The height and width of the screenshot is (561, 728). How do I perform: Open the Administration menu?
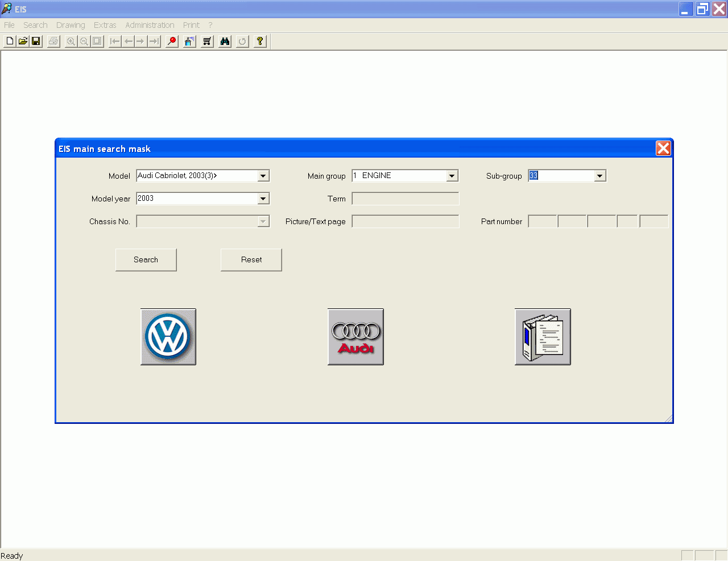coord(150,25)
